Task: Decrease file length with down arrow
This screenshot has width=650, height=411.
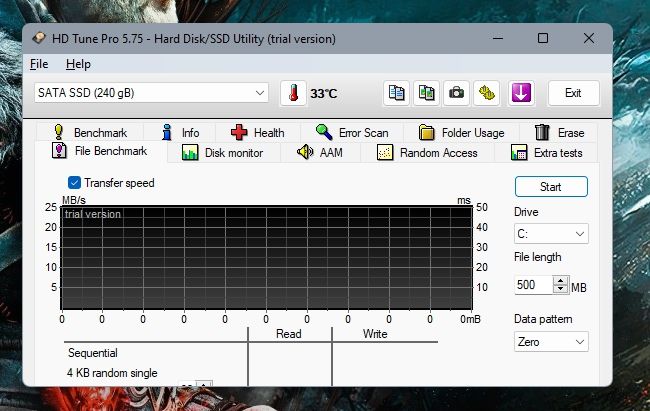Action: [560, 289]
